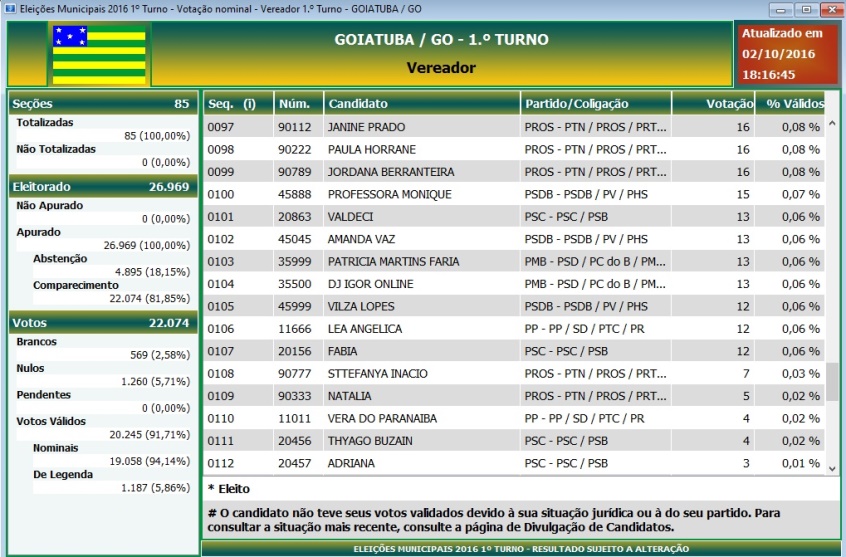Select candidate row STTEFANYA INACIO
This screenshot has width=846, height=557.
click(514, 373)
